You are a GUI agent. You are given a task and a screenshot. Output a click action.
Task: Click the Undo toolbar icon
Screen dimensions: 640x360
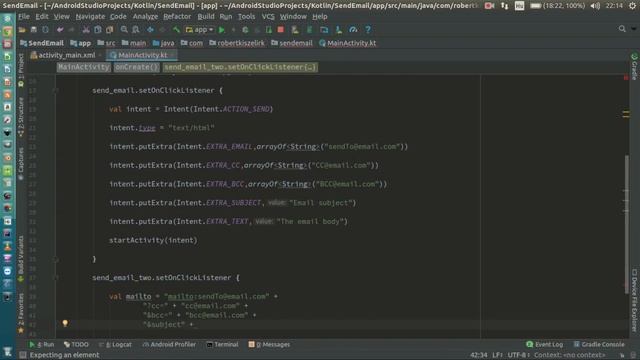click(60, 30)
